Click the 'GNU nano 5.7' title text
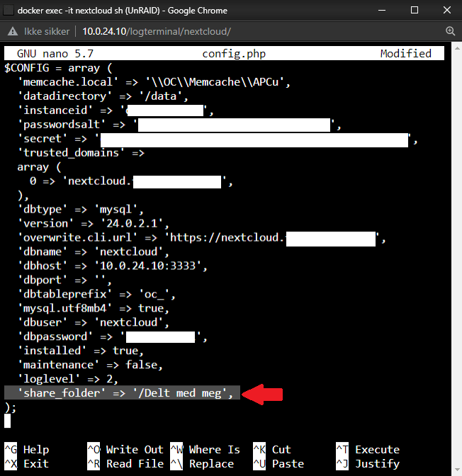This screenshot has height=476, width=462. pos(55,54)
